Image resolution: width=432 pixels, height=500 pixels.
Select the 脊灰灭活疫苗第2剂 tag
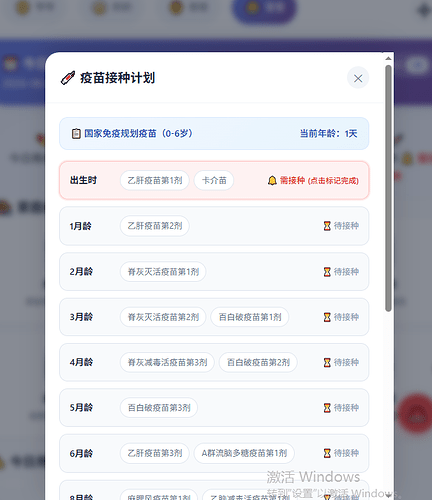[163, 317]
